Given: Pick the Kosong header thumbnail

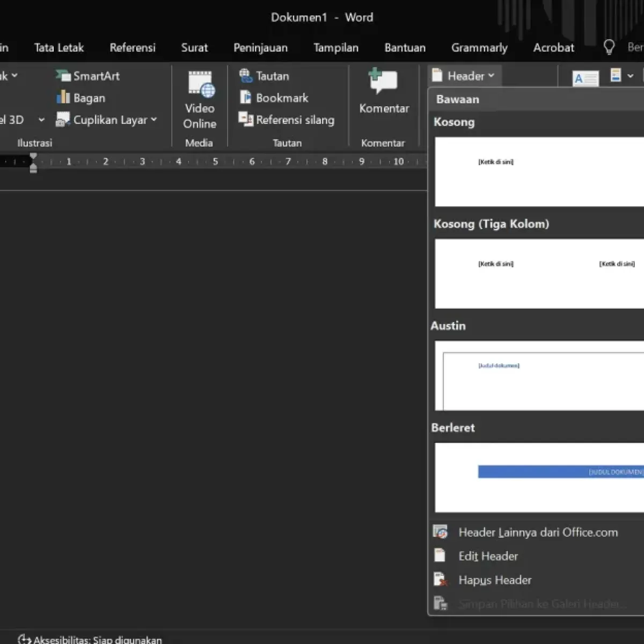Looking at the screenshot, I should 539,171.
